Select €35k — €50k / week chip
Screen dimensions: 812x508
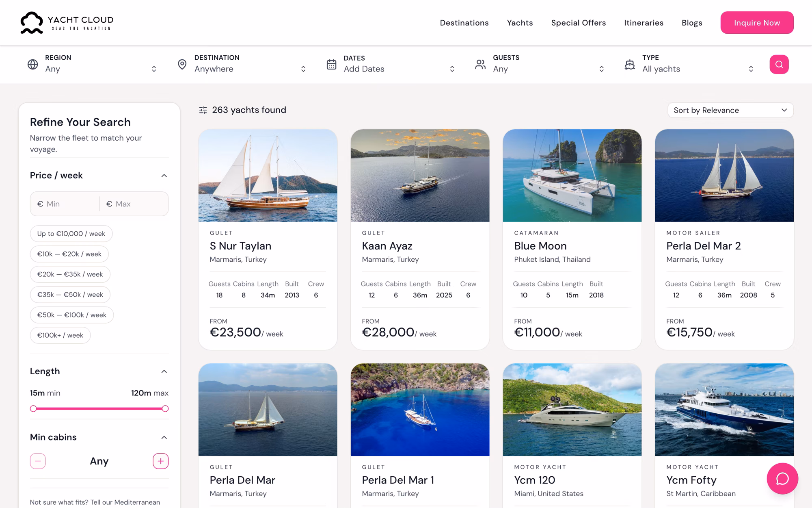pos(70,295)
